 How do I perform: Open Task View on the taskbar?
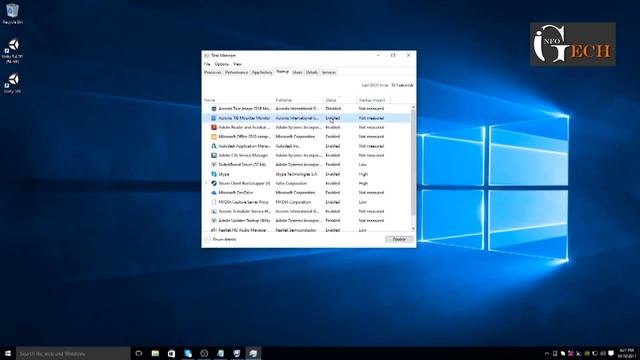tap(139, 353)
